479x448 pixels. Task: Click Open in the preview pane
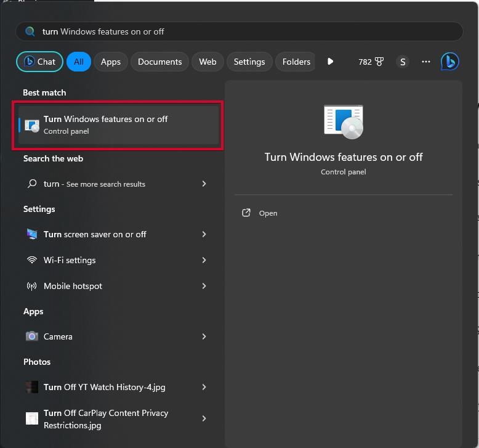[268, 213]
